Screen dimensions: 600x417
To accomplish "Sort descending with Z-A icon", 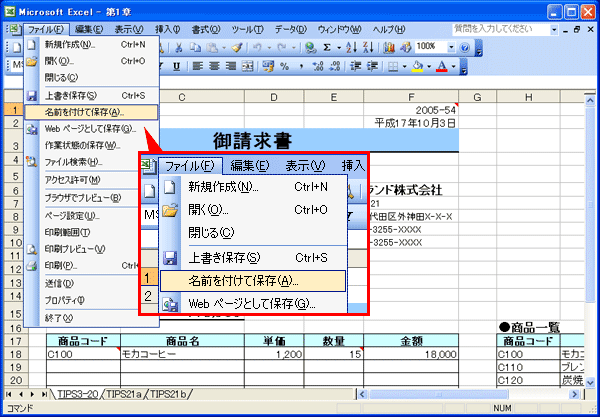I will [368, 47].
